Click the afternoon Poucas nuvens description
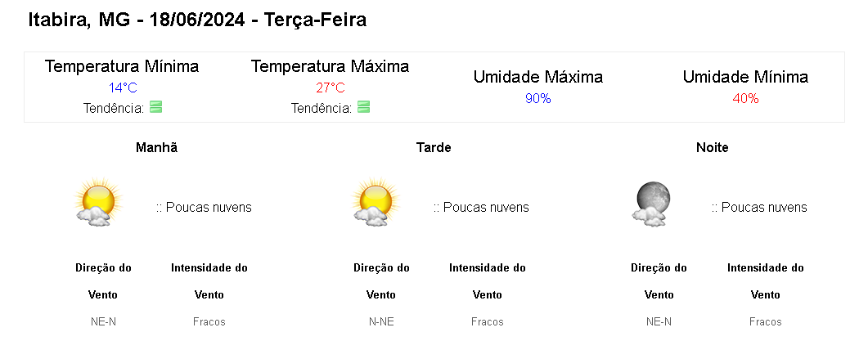The image size is (868, 341). [481, 208]
